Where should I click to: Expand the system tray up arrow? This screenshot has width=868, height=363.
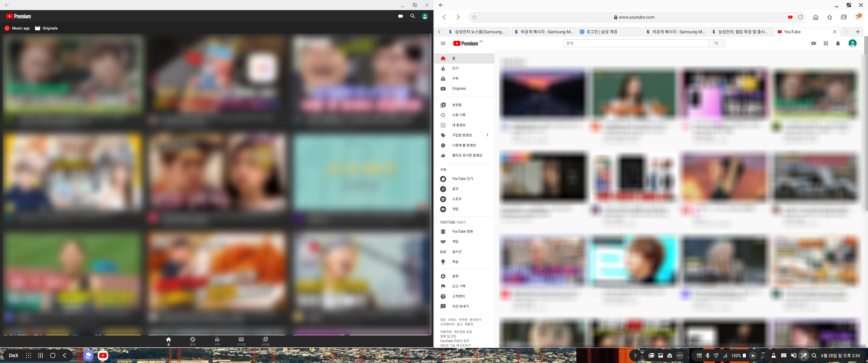753,355
